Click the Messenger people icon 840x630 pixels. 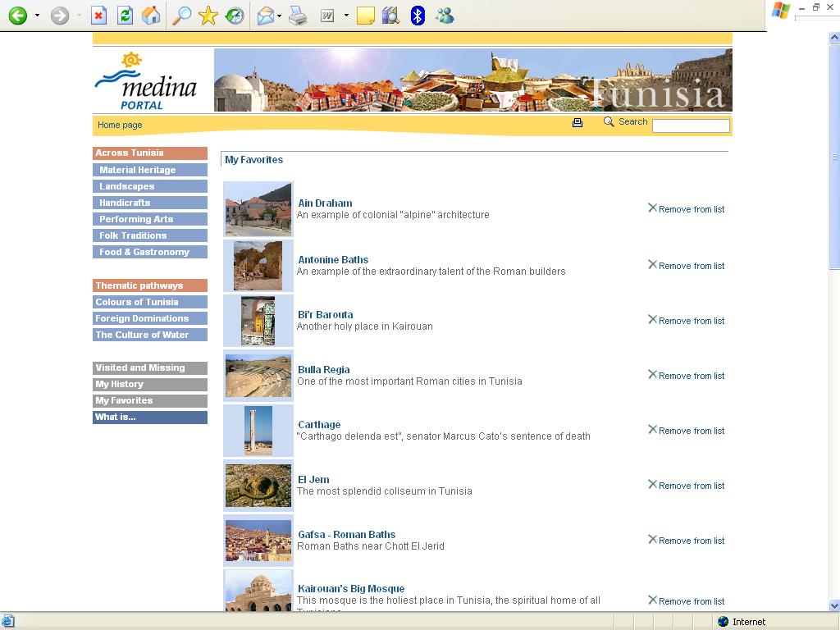click(445, 16)
